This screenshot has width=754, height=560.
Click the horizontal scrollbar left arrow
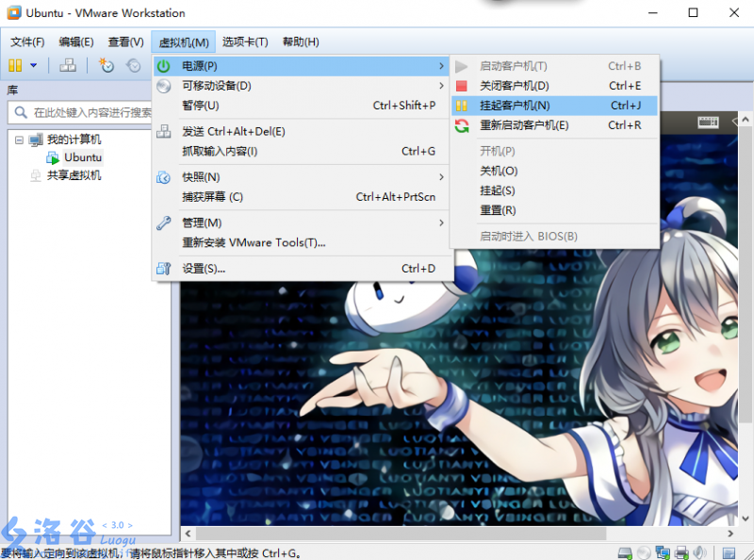[188, 534]
